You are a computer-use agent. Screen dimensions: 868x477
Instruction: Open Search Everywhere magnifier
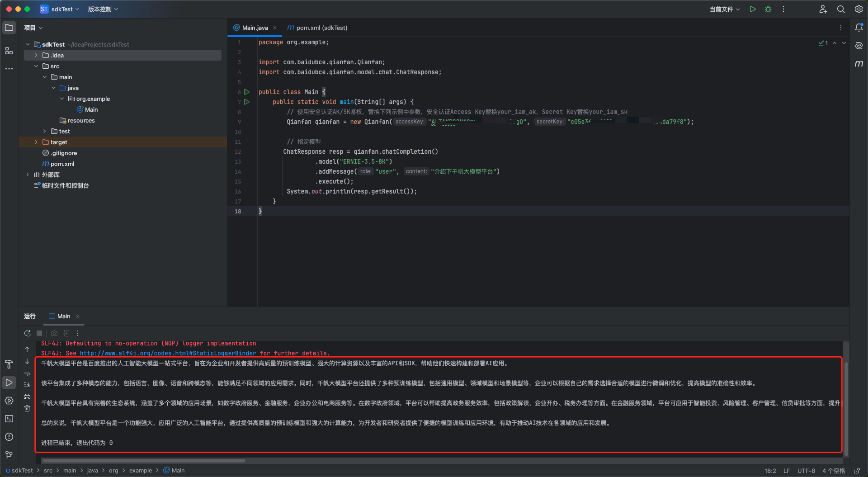[x=841, y=9]
